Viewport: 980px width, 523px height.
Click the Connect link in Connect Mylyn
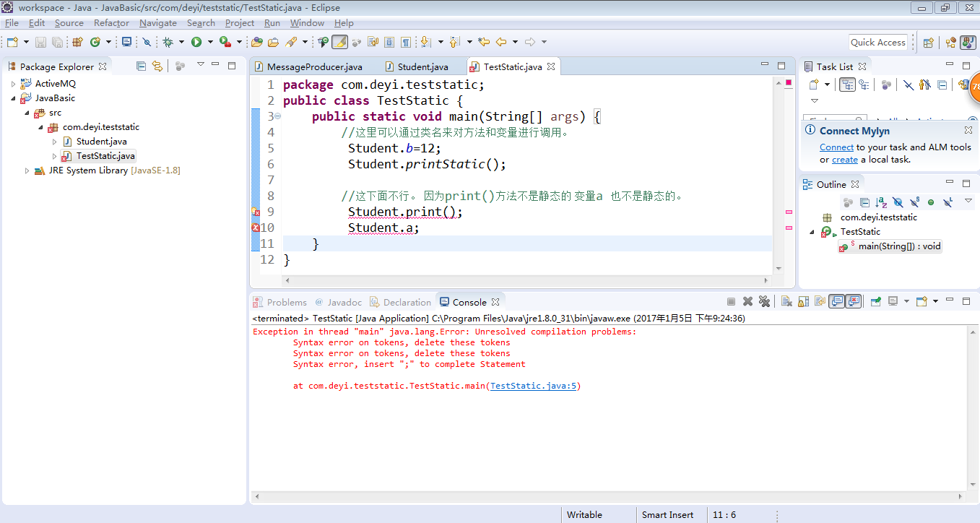tap(836, 147)
